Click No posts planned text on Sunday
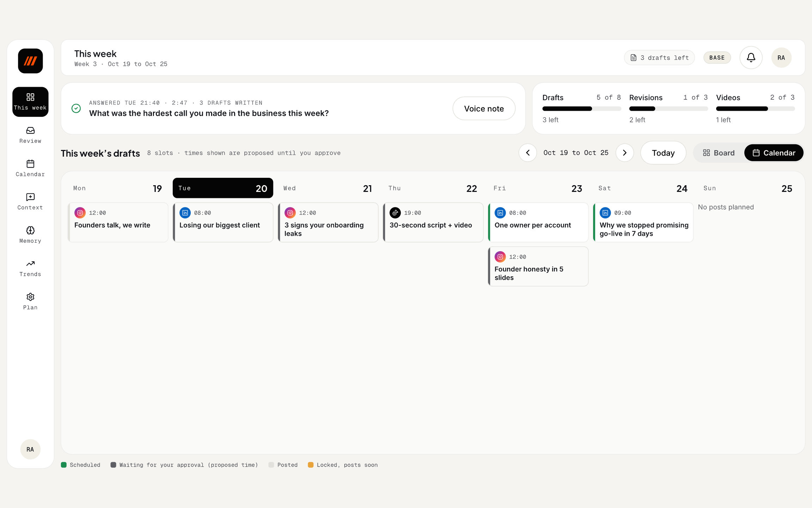 [726, 207]
